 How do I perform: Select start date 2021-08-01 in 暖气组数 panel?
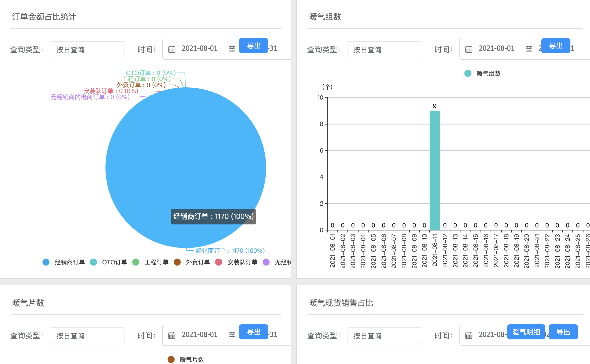coord(497,48)
